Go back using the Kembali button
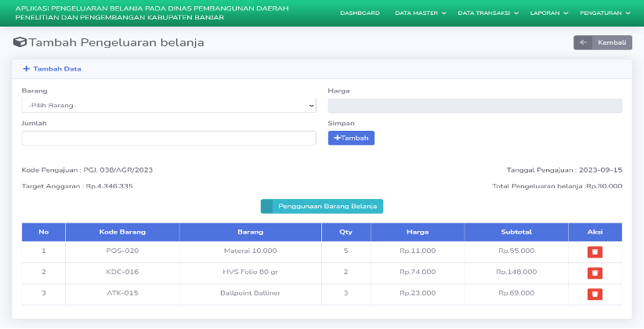The width and height of the screenshot is (644, 329). point(602,42)
